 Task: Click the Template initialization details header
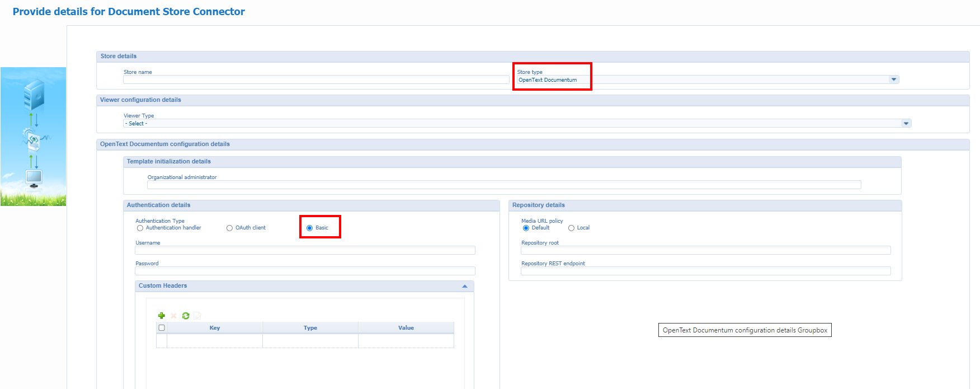512,162
